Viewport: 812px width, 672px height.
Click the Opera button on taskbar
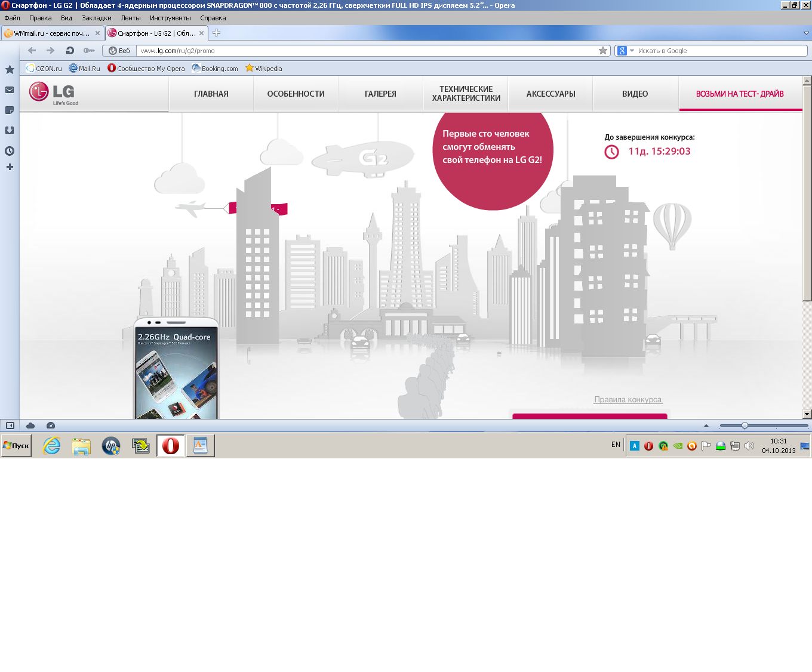(171, 445)
